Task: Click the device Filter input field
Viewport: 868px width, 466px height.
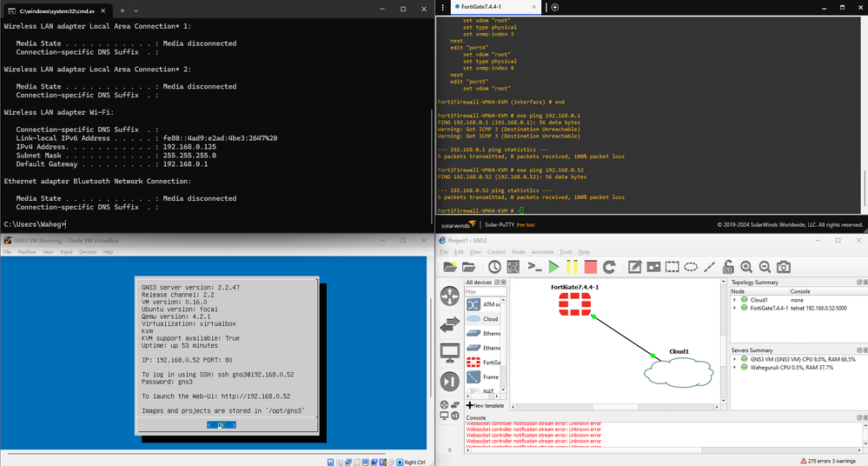Action: pos(485,292)
